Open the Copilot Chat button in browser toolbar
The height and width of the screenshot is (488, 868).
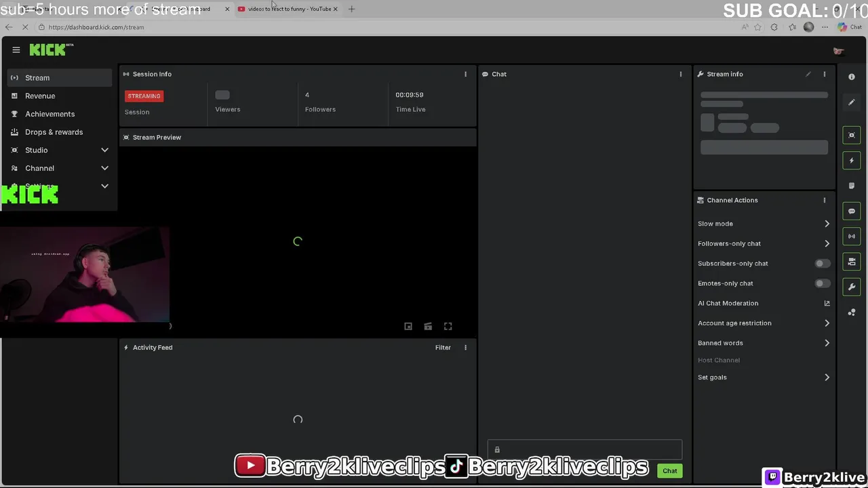(850, 27)
